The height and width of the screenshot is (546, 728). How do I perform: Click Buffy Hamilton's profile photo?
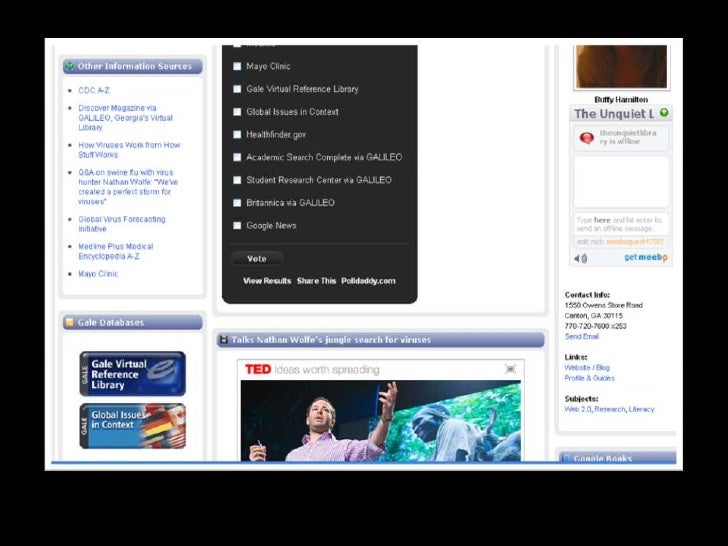coord(621,66)
